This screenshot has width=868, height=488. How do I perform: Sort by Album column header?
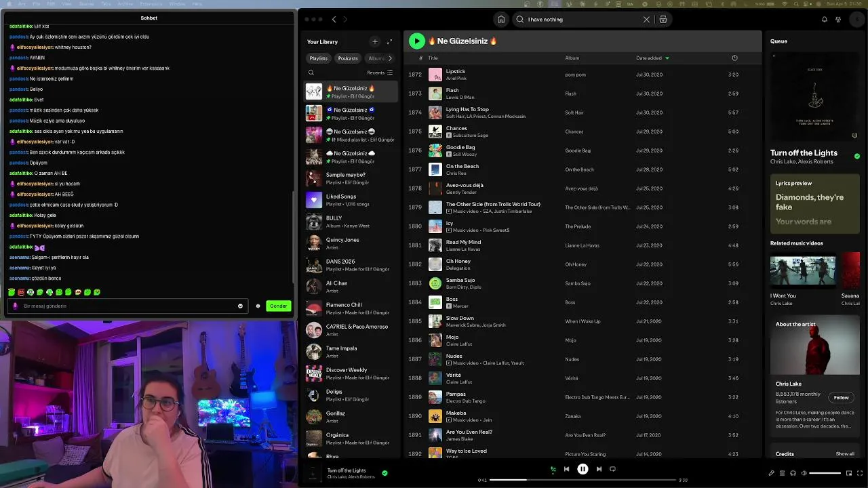coord(572,58)
